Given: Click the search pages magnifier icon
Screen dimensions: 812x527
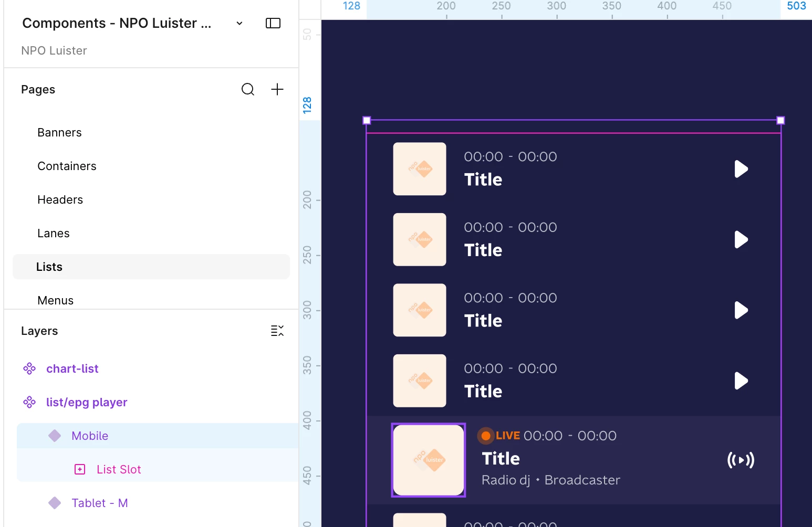Looking at the screenshot, I should 248,89.
